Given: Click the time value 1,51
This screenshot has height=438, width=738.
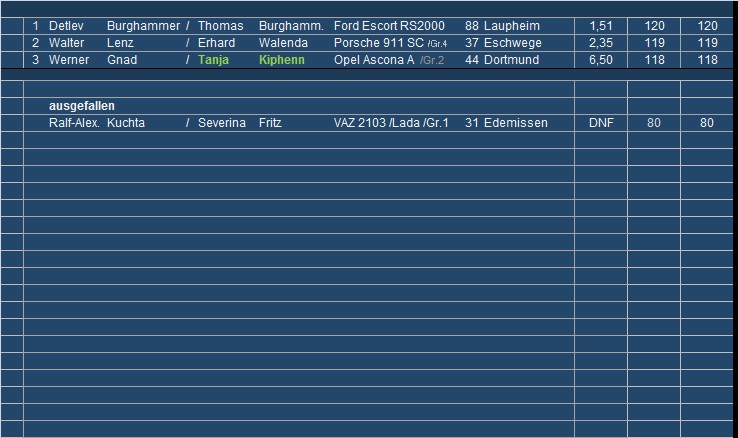Looking at the screenshot, I should click(601, 26).
